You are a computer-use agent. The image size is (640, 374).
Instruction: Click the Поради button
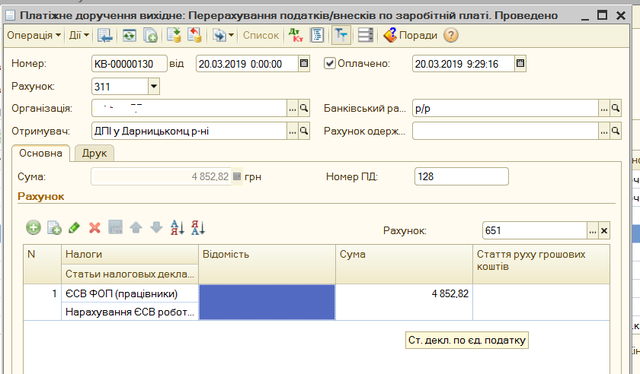click(x=411, y=36)
